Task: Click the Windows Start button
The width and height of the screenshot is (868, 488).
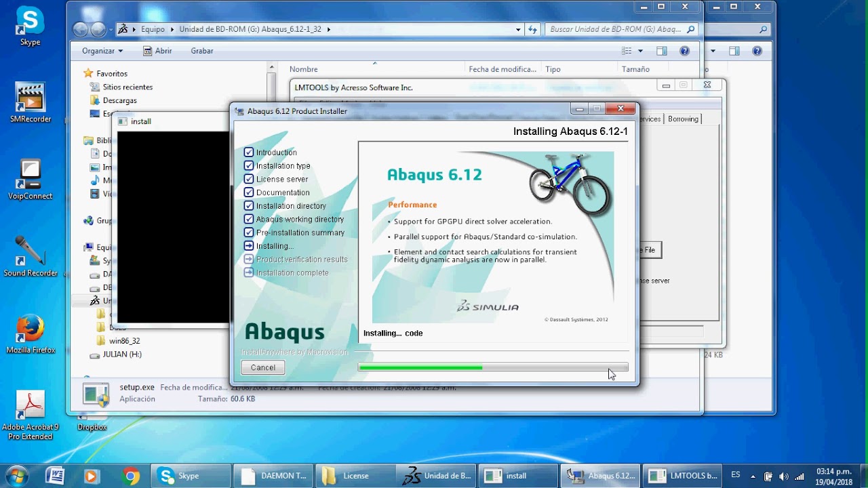Action: tap(16, 476)
